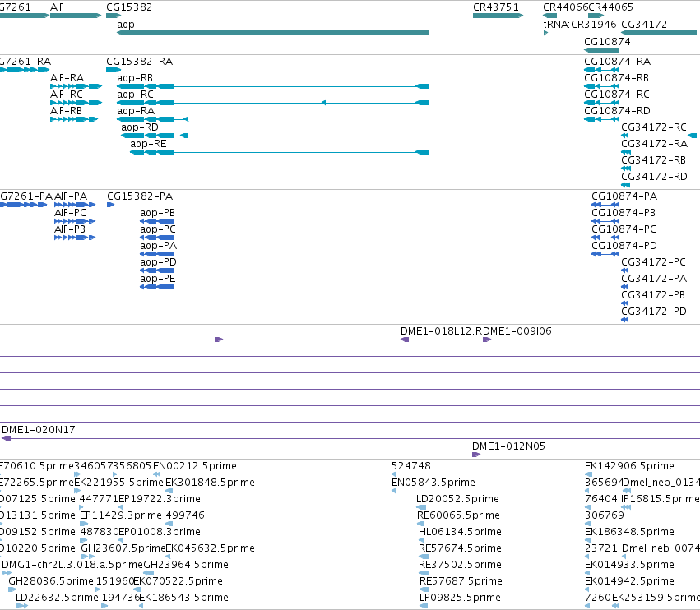Click the aop-RB transcript label
Viewport: 700px width, 610px height.
[x=135, y=78]
